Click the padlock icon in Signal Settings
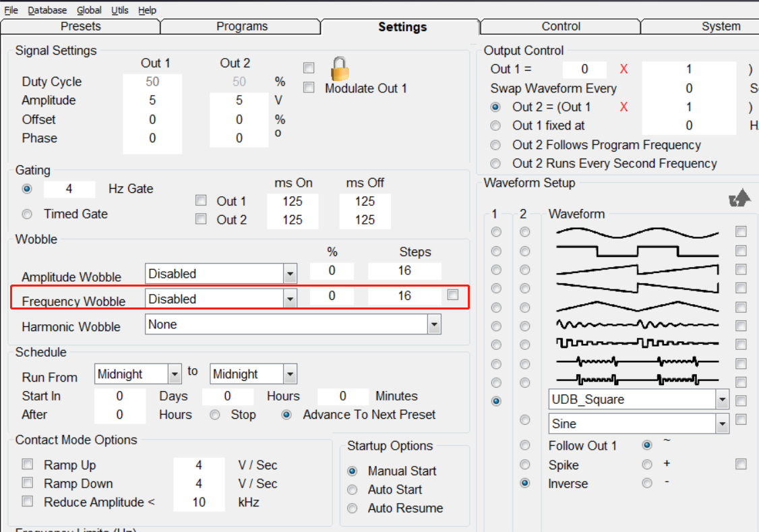The image size is (759, 532). [x=340, y=69]
